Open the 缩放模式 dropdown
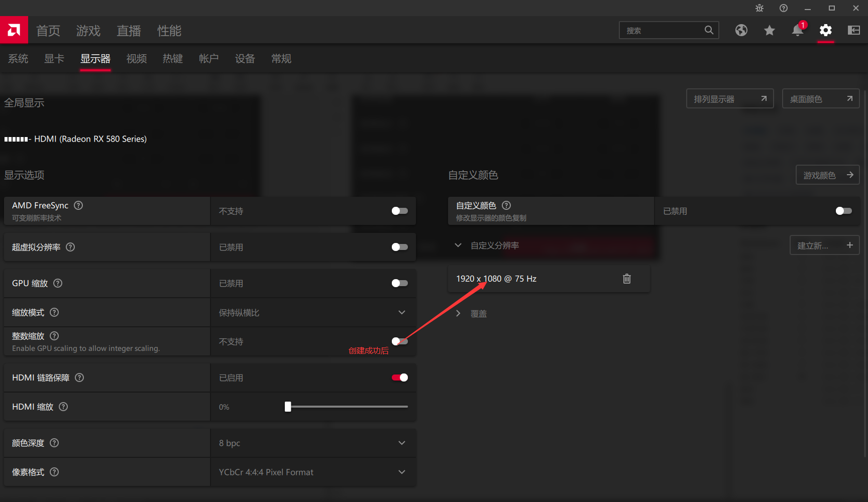Image resolution: width=868 pixels, height=502 pixels. [401, 312]
